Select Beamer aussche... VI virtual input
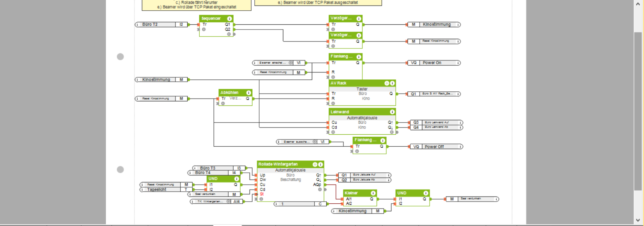Viewport: 644px width, 226px height. pyautogui.click(x=303, y=142)
